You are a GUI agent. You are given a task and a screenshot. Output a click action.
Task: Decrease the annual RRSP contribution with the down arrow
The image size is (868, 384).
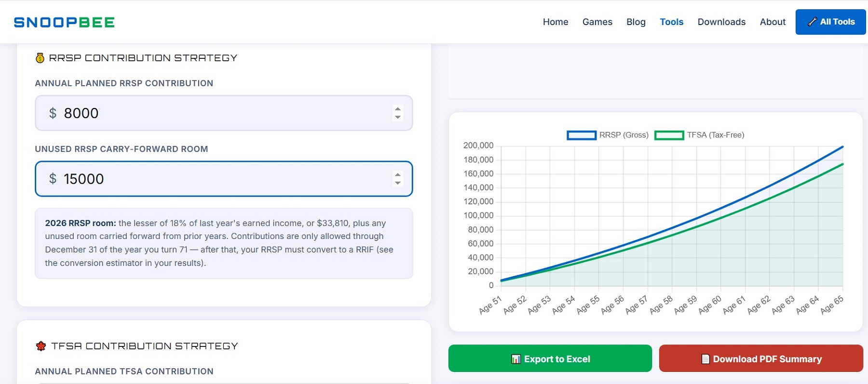398,117
